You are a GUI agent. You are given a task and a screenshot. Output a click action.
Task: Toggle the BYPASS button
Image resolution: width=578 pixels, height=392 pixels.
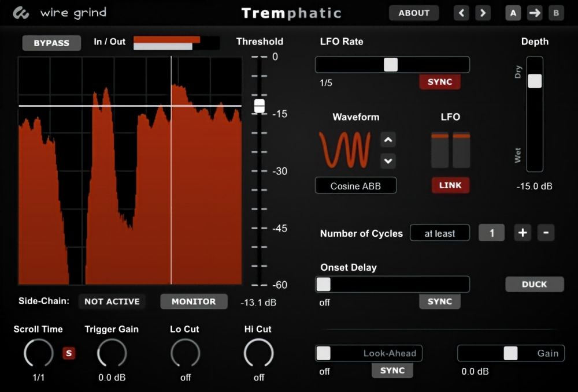coord(51,43)
